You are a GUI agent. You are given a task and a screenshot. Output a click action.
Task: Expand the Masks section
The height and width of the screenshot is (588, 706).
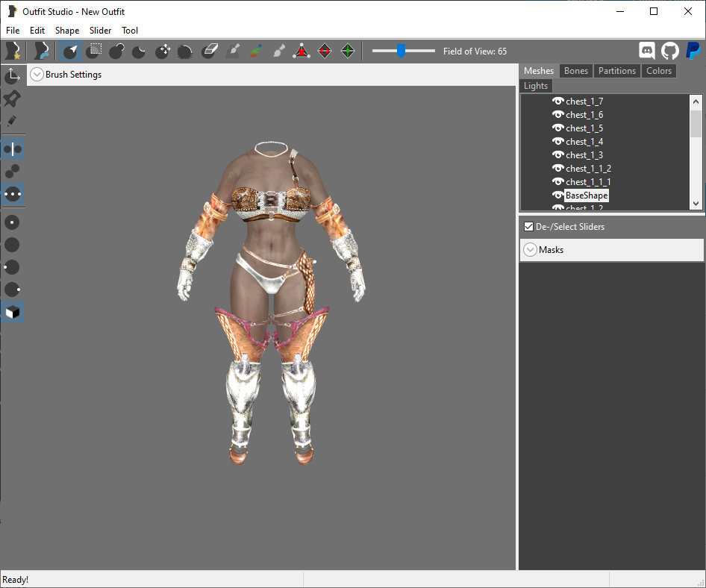click(x=531, y=249)
